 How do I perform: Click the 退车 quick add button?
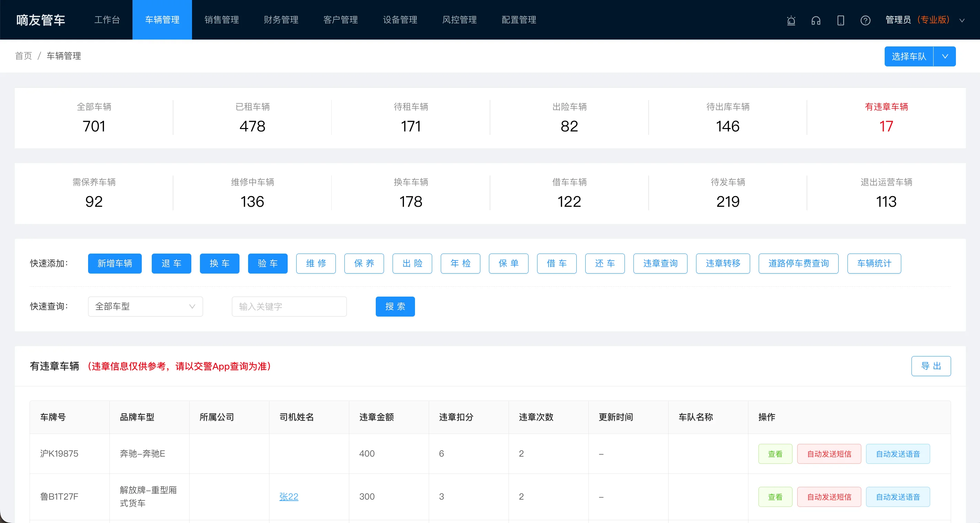(171, 263)
